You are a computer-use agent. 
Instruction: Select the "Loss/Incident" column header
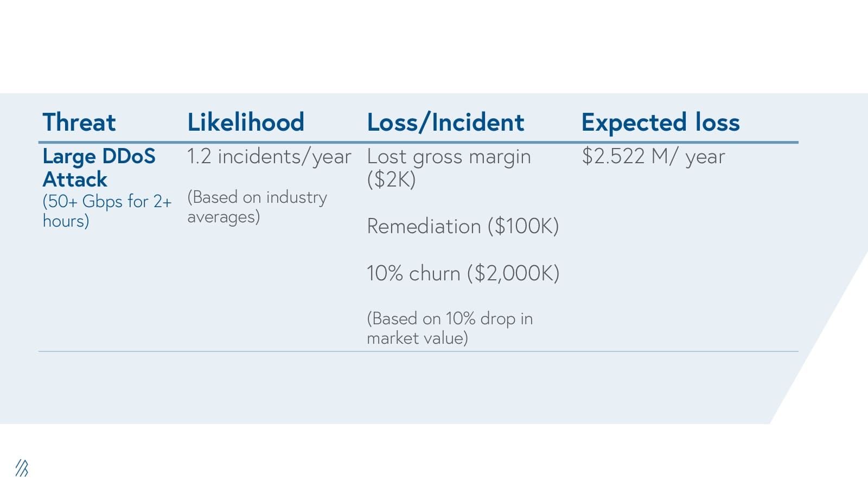(445, 123)
